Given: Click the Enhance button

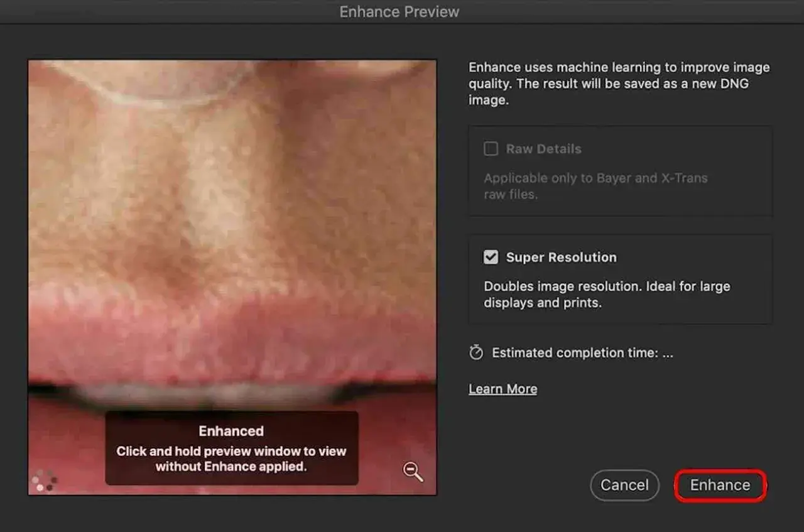Looking at the screenshot, I should coord(720,486).
